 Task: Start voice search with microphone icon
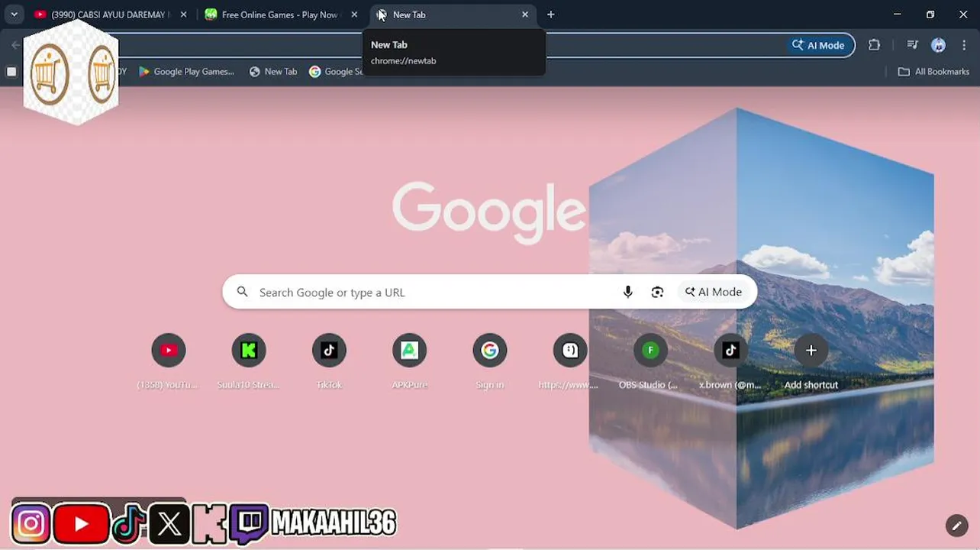628,292
